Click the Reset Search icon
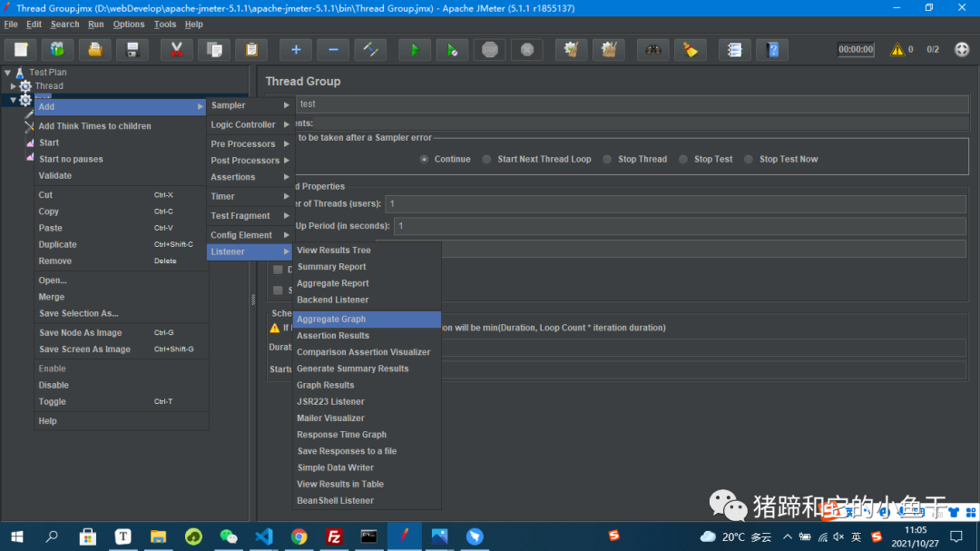 [x=691, y=49]
